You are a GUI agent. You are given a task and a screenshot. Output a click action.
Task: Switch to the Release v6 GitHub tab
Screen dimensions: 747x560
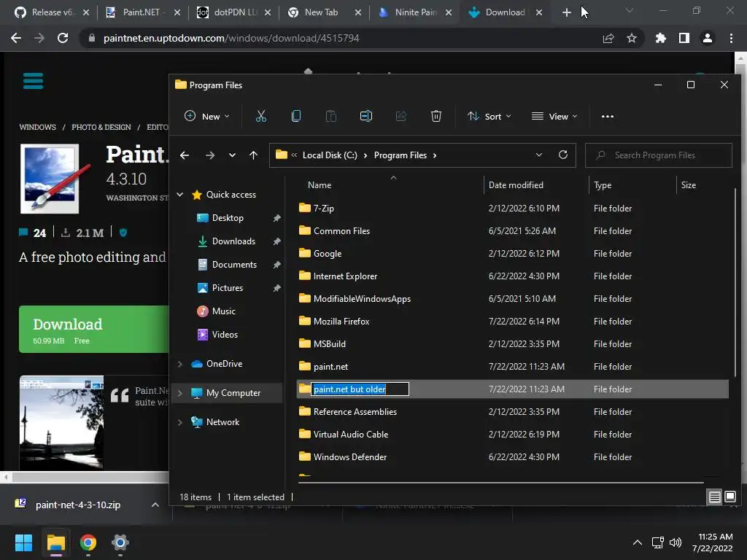click(x=52, y=12)
